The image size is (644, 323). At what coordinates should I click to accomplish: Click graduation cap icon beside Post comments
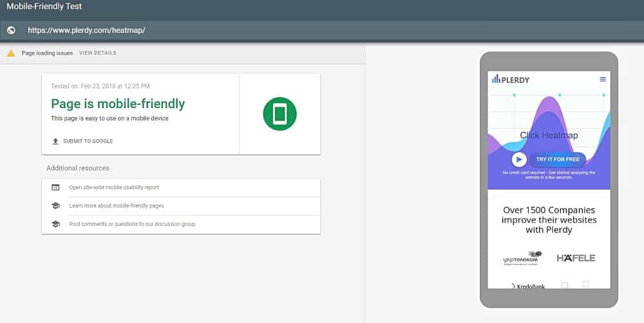point(55,224)
